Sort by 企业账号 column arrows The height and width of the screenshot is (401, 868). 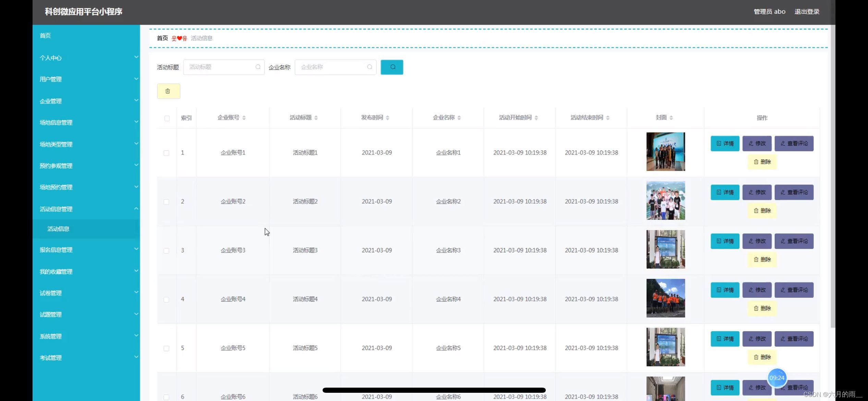(x=244, y=118)
